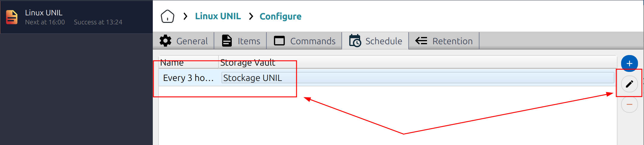Click the gear icon on General tab
The image size is (644, 145).
tap(165, 41)
